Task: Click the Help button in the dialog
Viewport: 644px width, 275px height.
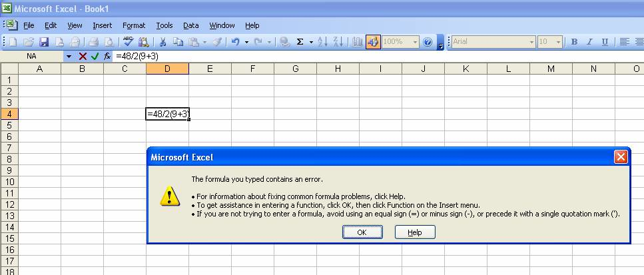Action: pos(415,232)
